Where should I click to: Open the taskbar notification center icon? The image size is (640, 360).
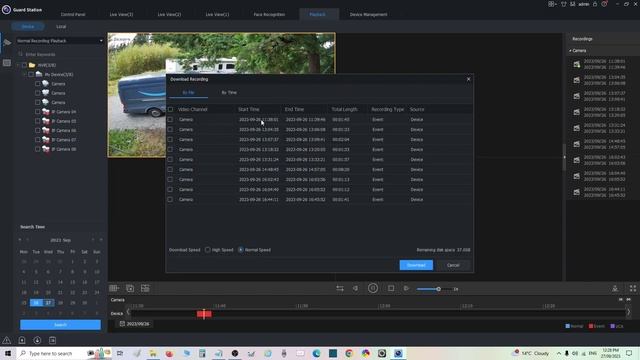coord(629,353)
